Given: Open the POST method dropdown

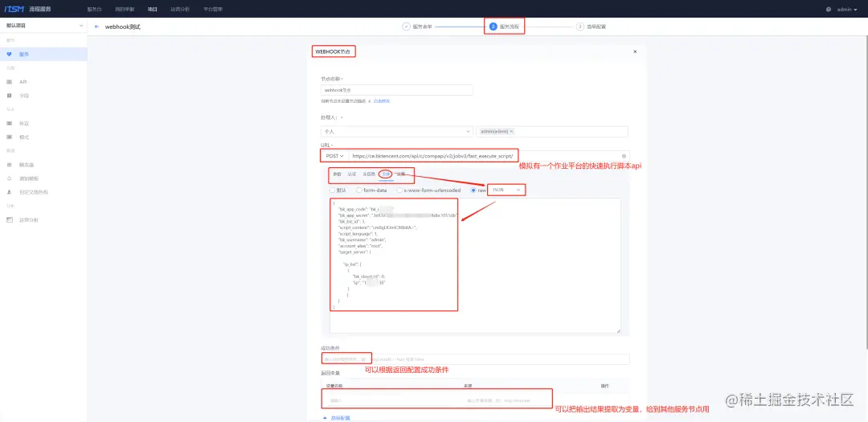Looking at the screenshot, I should coord(334,156).
